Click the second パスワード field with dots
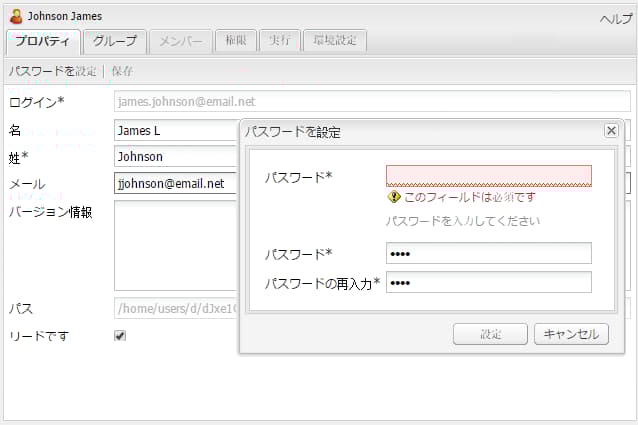The width and height of the screenshot is (638, 425). click(x=489, y=253)
